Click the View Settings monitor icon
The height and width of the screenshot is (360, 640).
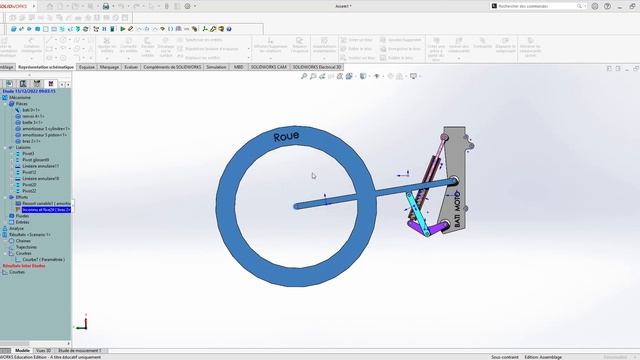pyautogui.click(x=413, y=76)
